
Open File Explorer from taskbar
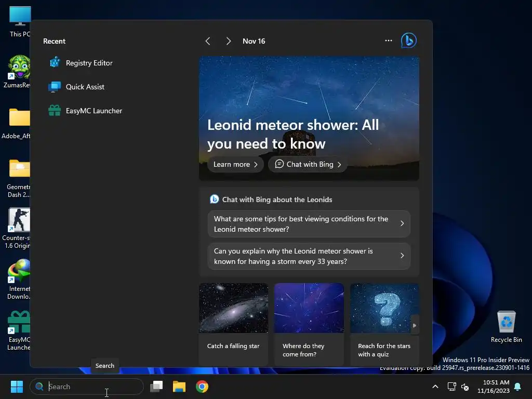pyautogui.click(x=179, y=387)
